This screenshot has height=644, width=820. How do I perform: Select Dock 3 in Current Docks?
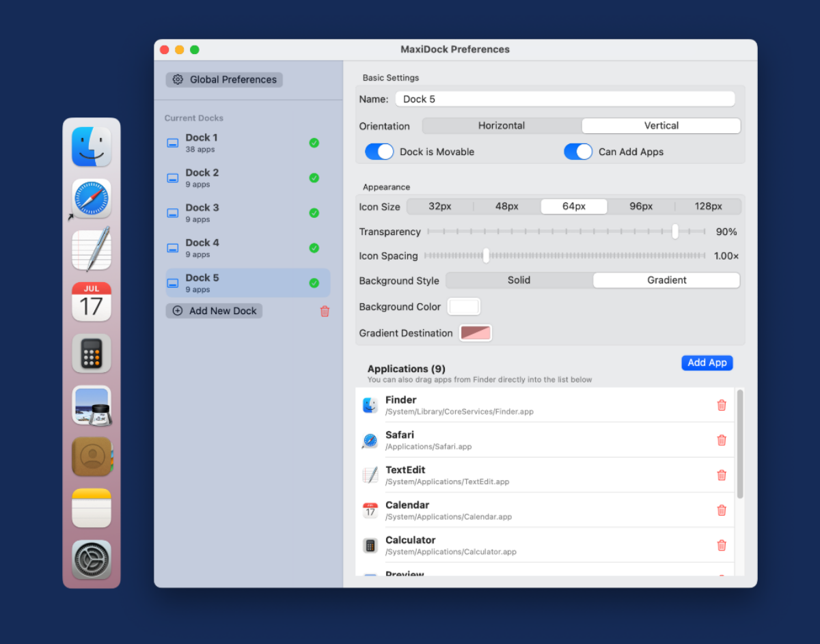248,213
